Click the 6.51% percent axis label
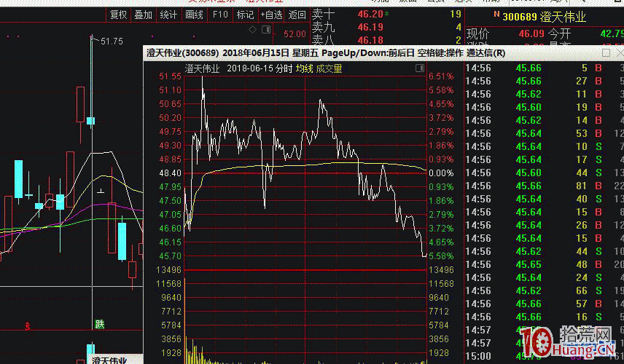The image size is (624, 364). 441,76
